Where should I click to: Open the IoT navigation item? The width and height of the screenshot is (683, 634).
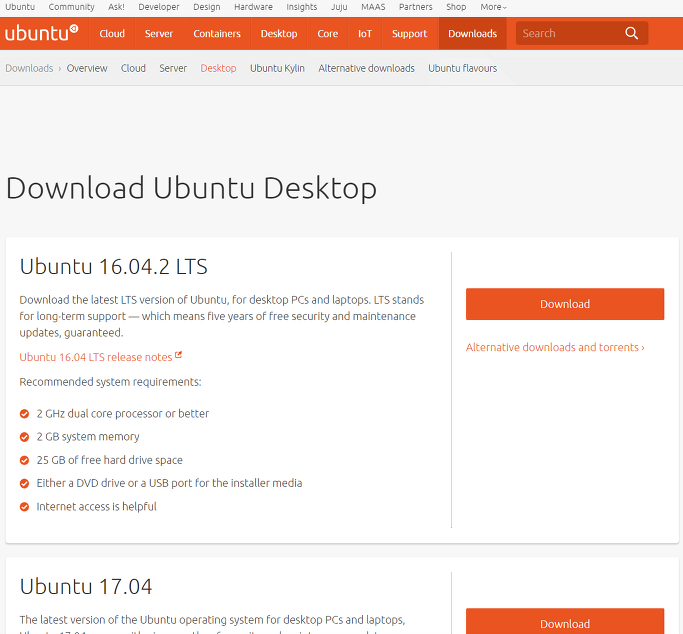tap(365, 34)
